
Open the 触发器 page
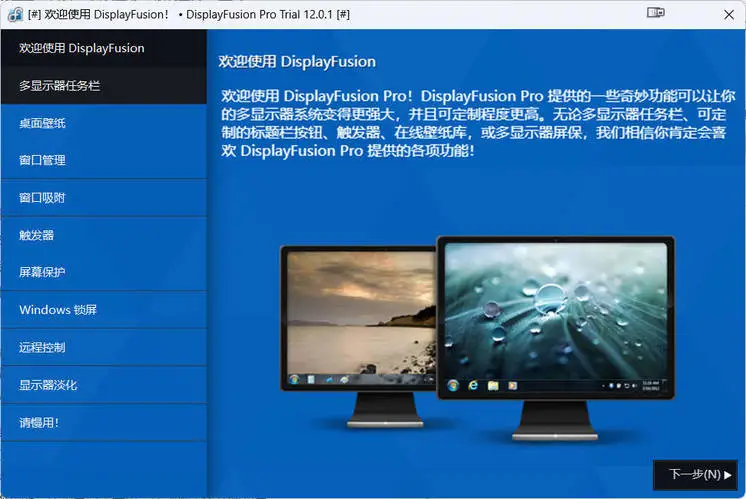103,236
